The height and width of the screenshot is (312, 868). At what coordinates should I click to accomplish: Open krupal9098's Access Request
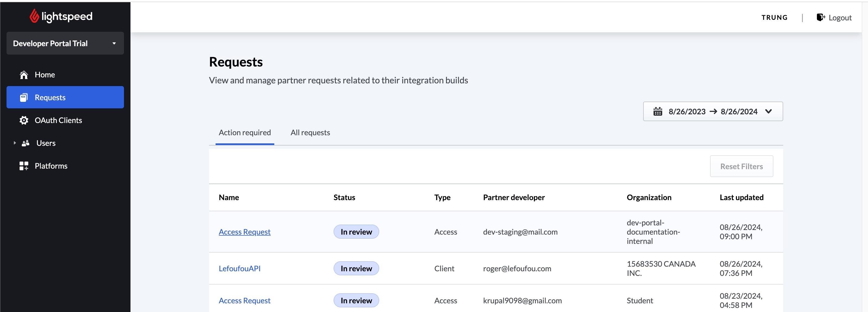245,300
